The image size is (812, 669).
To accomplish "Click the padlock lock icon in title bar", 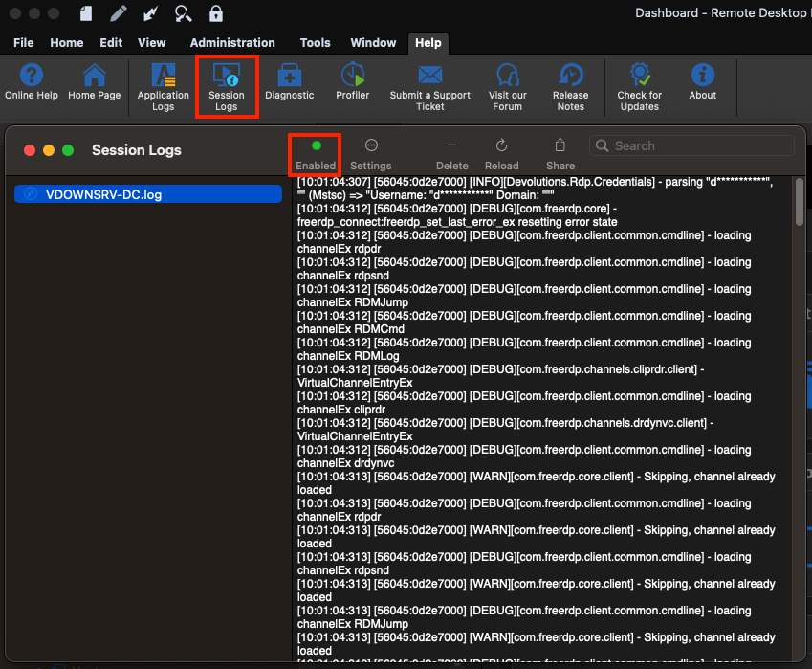I will pos(216,13).
